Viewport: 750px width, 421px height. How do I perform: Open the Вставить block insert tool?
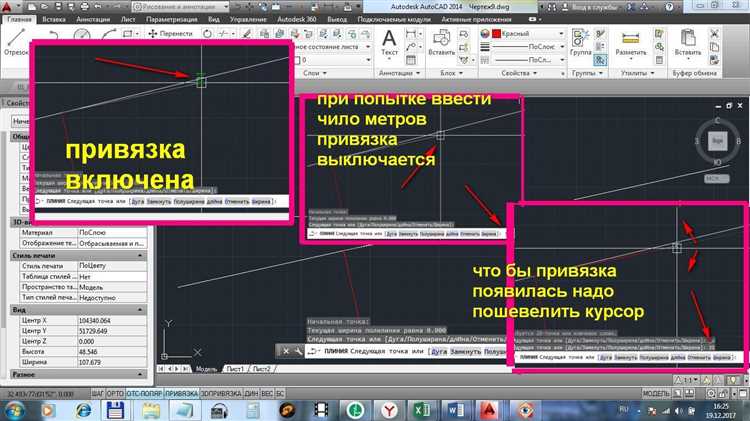(441, 43)
